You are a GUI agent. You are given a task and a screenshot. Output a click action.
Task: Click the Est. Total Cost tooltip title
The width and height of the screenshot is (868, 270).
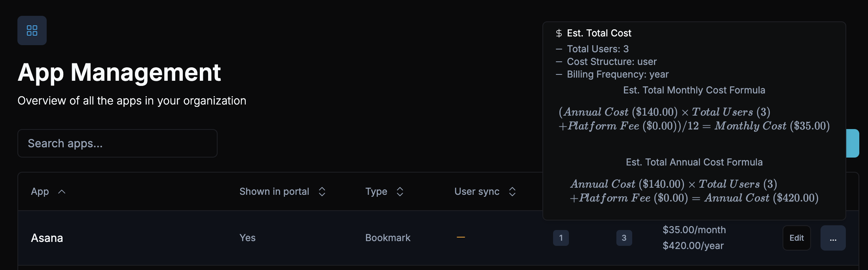(599, 33)
